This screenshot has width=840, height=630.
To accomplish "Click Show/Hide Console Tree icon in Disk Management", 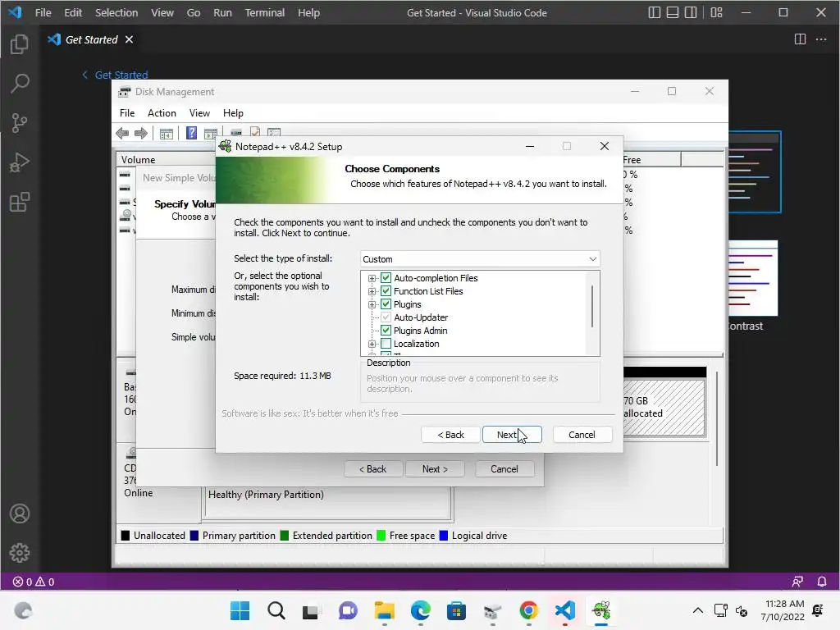I will (x=166, y=133).
